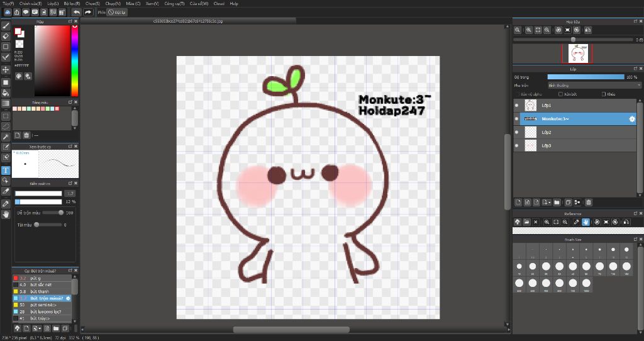
Task: Select the Eraser tool
Action: tap(6, 36)
